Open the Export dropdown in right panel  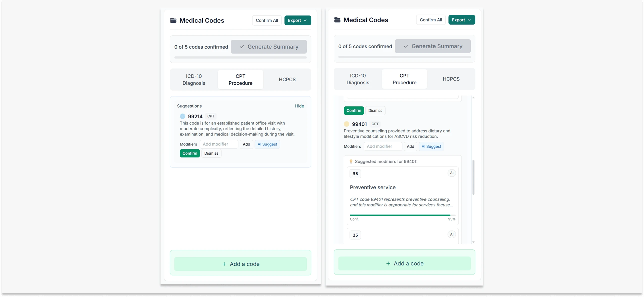tap(461, 20)
